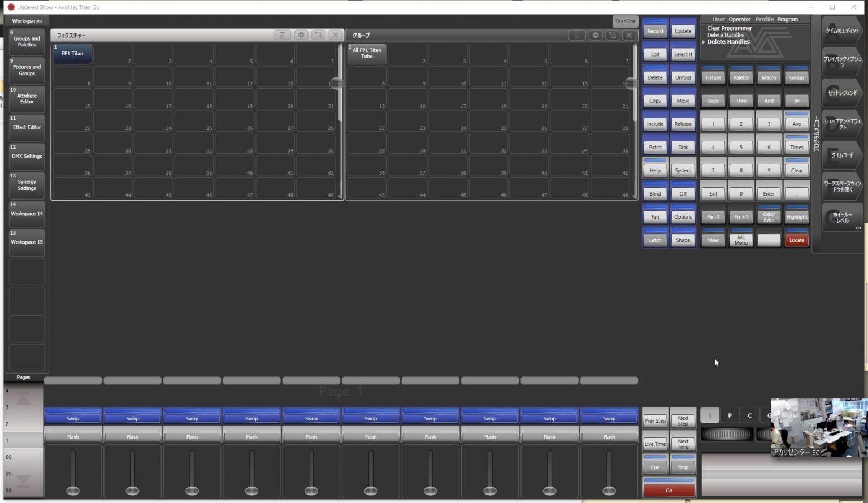
Task: Click the @ keypad button
Action: pos(797,101)
